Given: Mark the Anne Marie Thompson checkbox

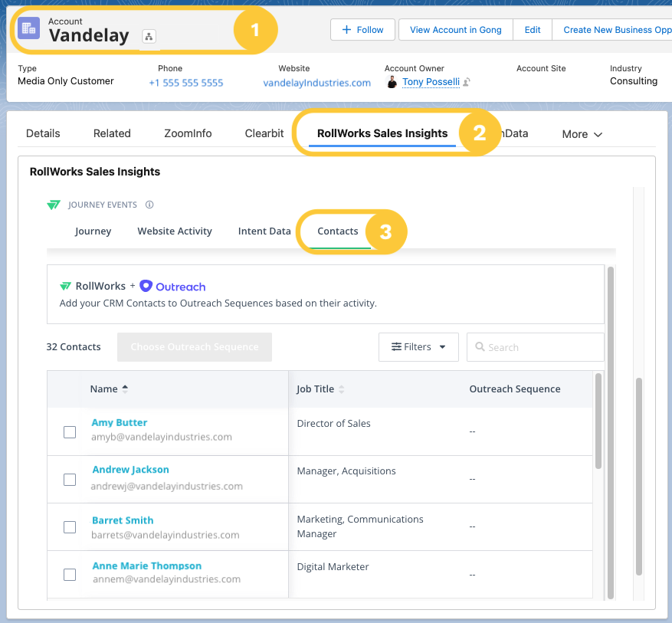Looking at the screenshot, I should [70, 575].
